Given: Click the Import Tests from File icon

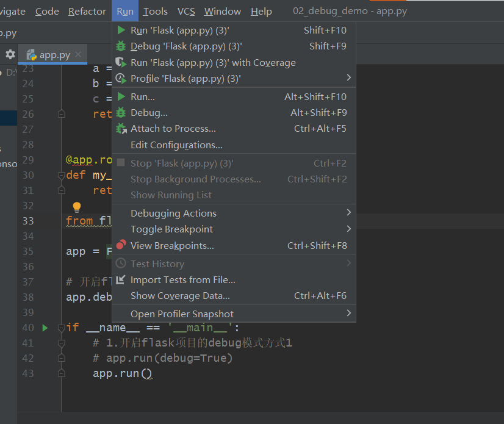Looking at the screenshot, I should 121,279.
